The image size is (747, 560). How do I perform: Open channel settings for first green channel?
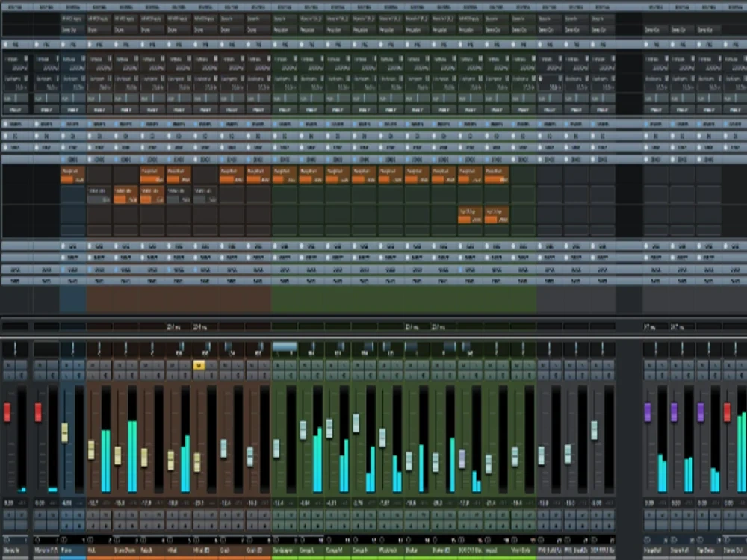coord(290,376)
